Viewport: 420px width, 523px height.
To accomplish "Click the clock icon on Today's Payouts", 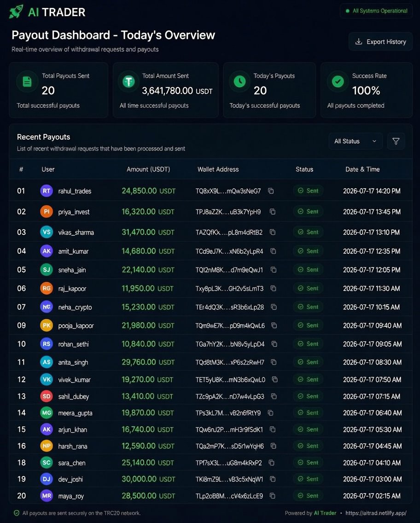I will pos(239,81).
